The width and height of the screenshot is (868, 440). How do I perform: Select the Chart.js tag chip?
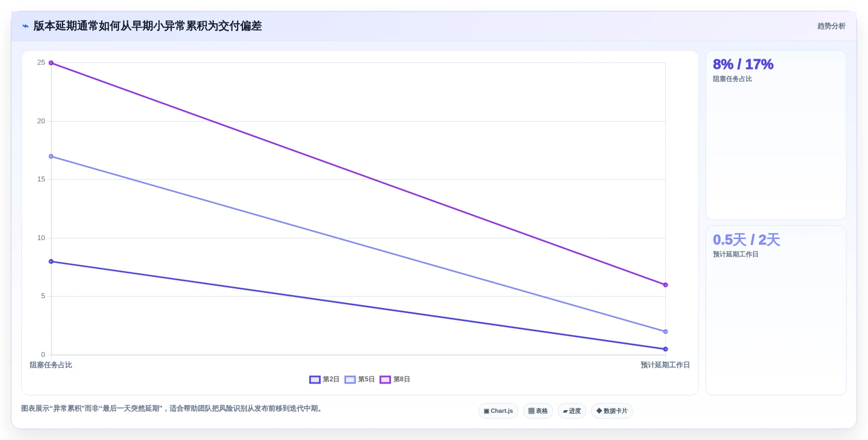tap(498, 411)
